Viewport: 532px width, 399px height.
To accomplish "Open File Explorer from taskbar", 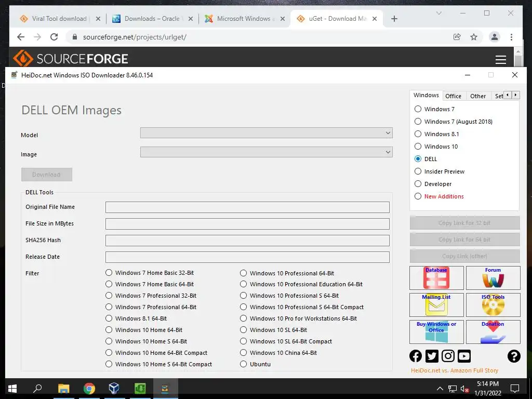I will point(63,389).
